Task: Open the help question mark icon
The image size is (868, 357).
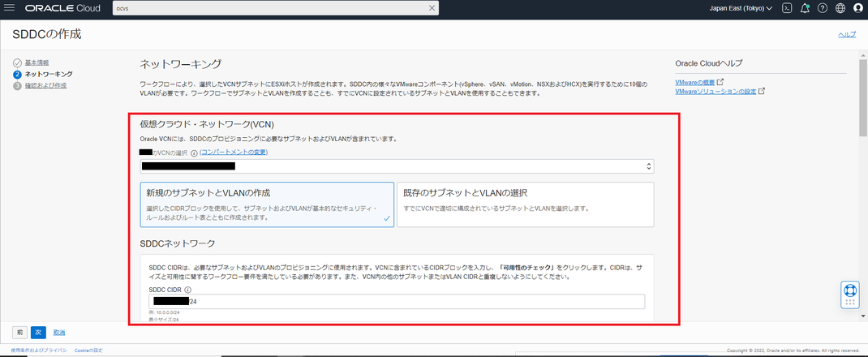Action: [823, 8]
